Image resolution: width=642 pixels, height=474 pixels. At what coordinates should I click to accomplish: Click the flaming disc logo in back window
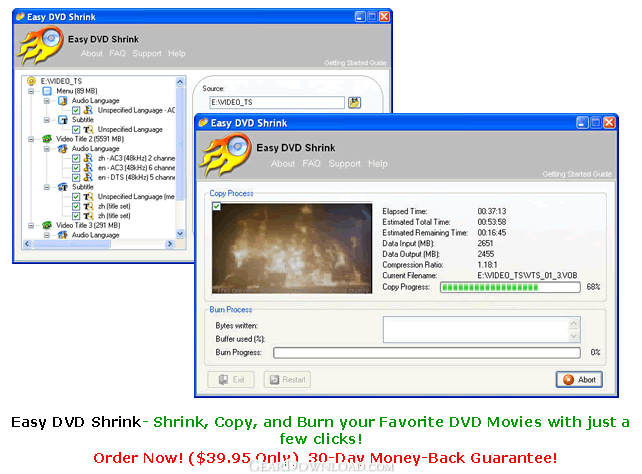[40, 45]
